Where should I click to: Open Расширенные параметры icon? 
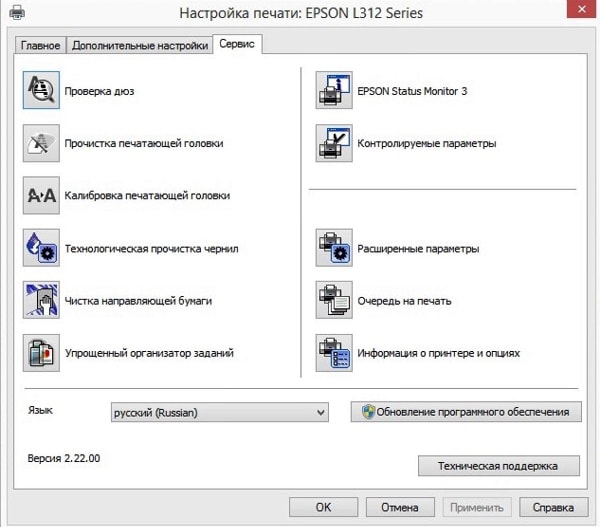coord(332,248)
